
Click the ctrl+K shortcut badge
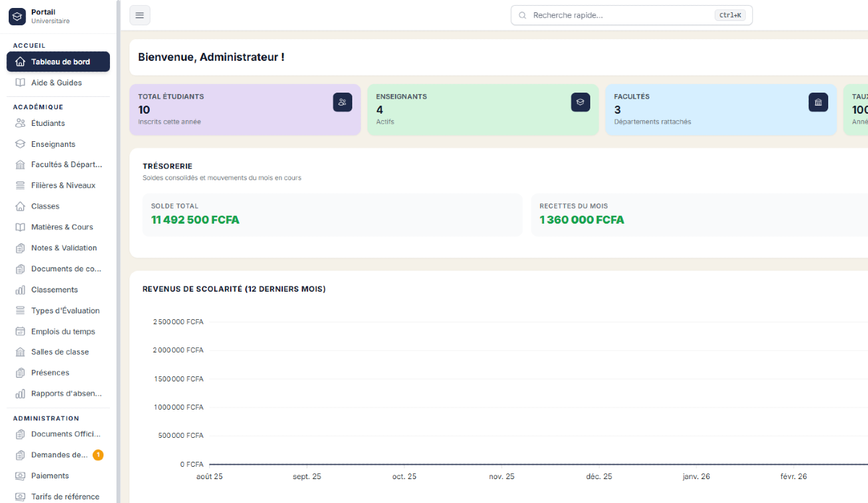click(x=730, y=15)
